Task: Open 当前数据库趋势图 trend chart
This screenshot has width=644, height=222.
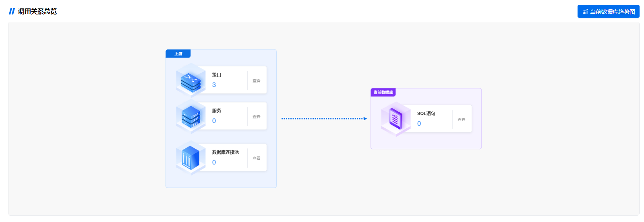Action: point(608,11)
